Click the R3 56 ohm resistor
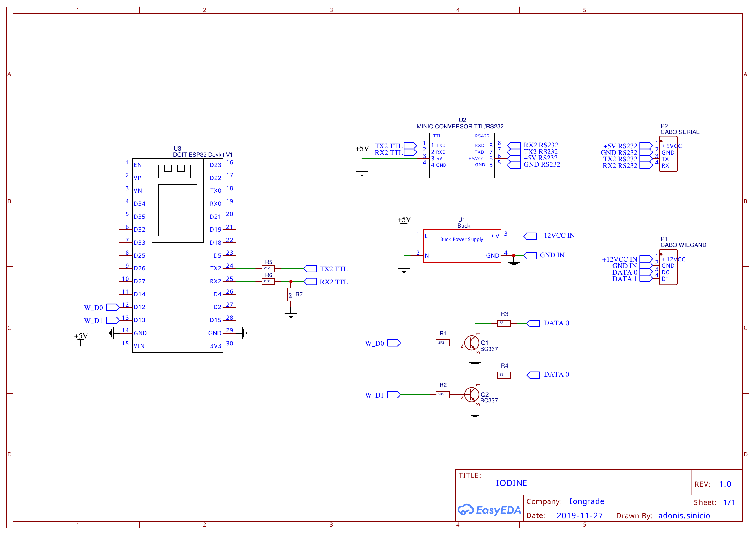 tap(504, 323)
